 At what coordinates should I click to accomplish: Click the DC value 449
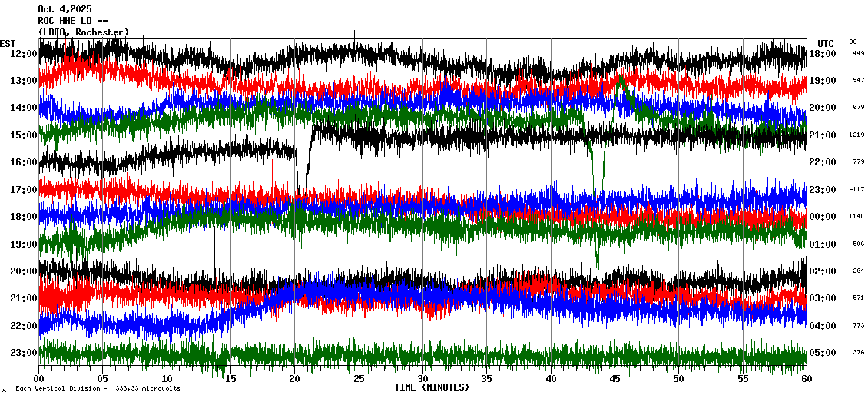coord(857,54)
